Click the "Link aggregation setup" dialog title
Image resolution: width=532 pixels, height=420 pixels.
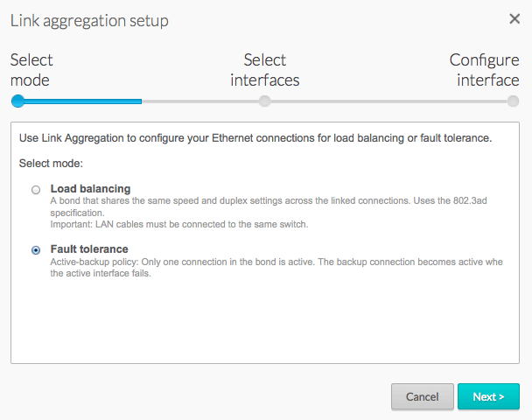click(x=89, y=19)
